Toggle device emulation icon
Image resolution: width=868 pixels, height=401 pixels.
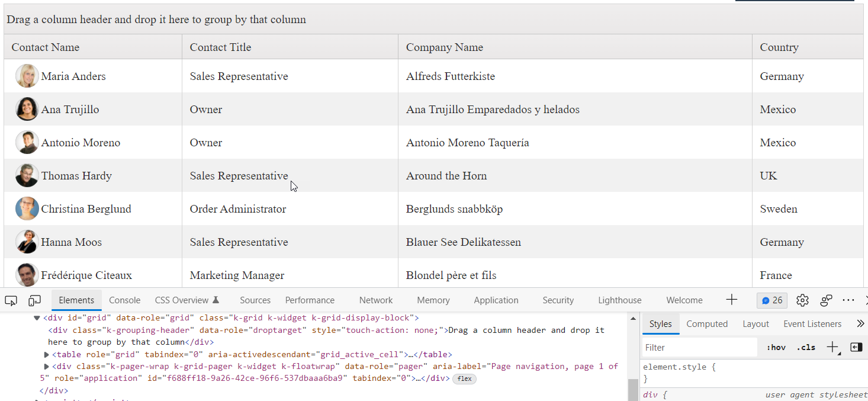(35, 300)
